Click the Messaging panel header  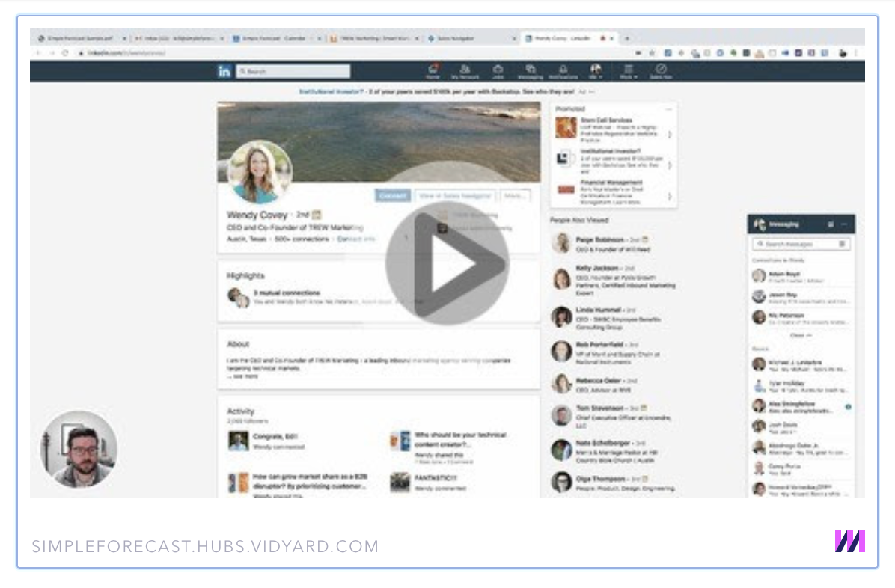801,224
